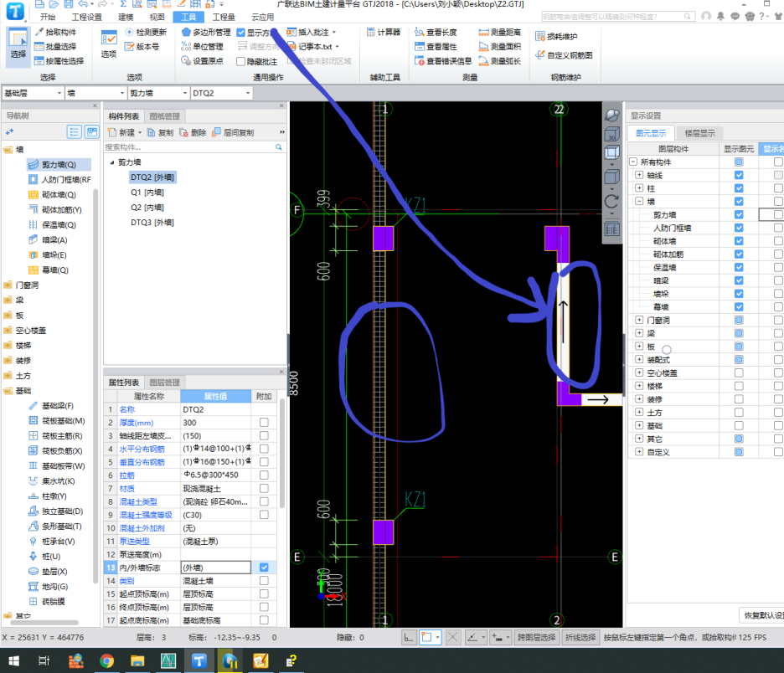Image resolution: width=784 pixels, height=673 pixels.
Task: Click the 内/外墙标志 value field (外墙)
Action: [215, 567]
